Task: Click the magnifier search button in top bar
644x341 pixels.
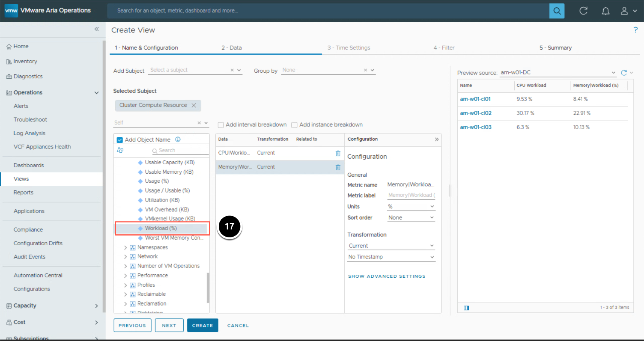Action: click(x=557, y=11)
